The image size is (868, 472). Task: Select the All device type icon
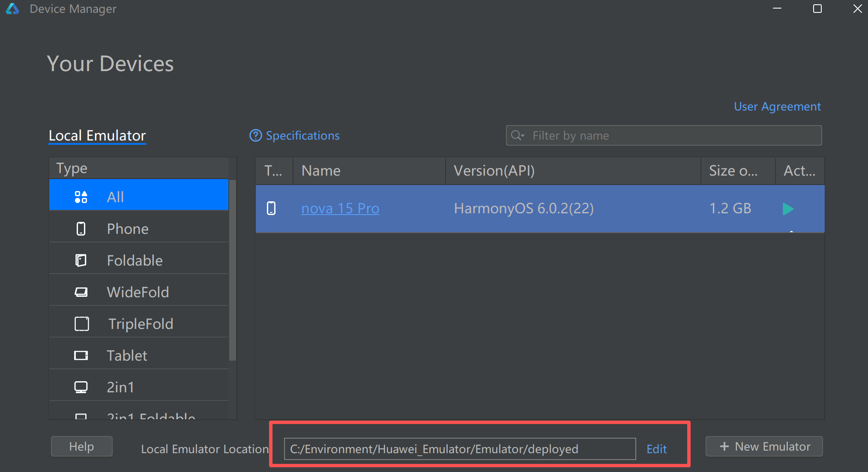point(81,197)
